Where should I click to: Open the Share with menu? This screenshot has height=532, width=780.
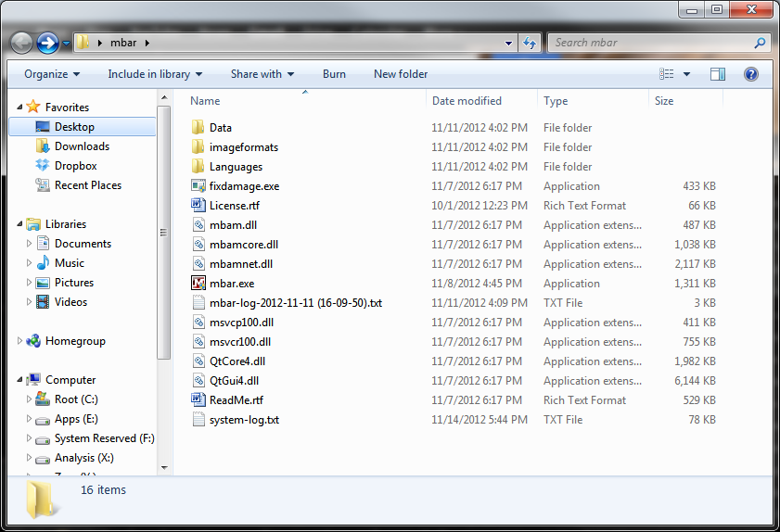pos(262,74)
